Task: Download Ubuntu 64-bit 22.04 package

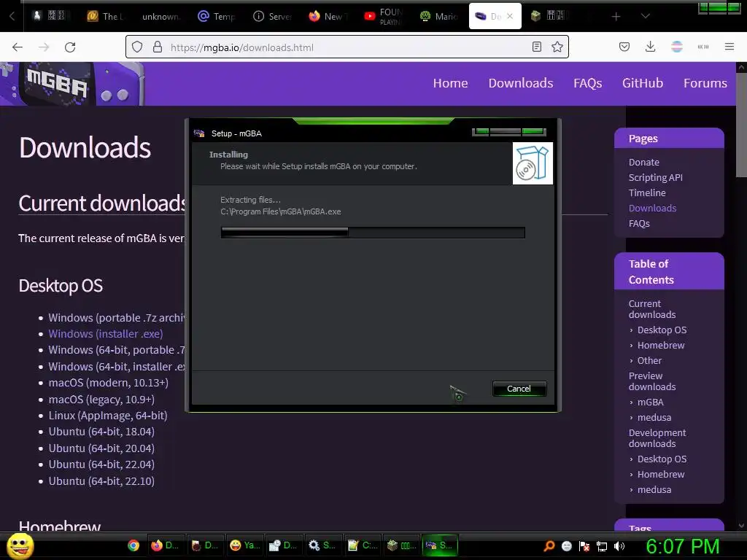Action: 101,464
